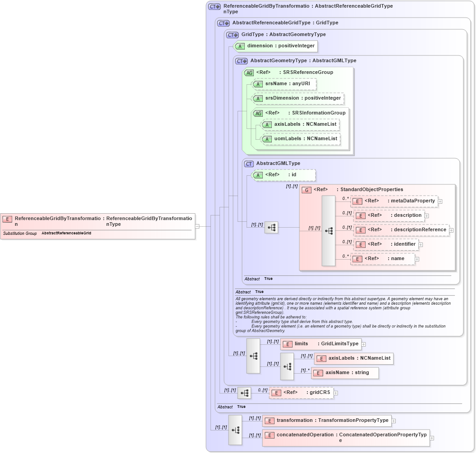Click the CT icon of AbstractGMLType
Screen dimensions: 476x453
(249, 164)
